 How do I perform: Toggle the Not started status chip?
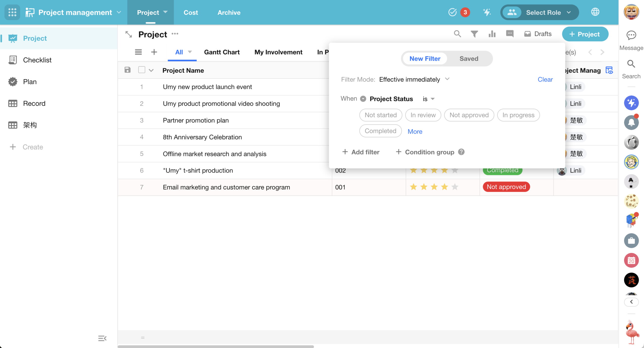[380, 115]
